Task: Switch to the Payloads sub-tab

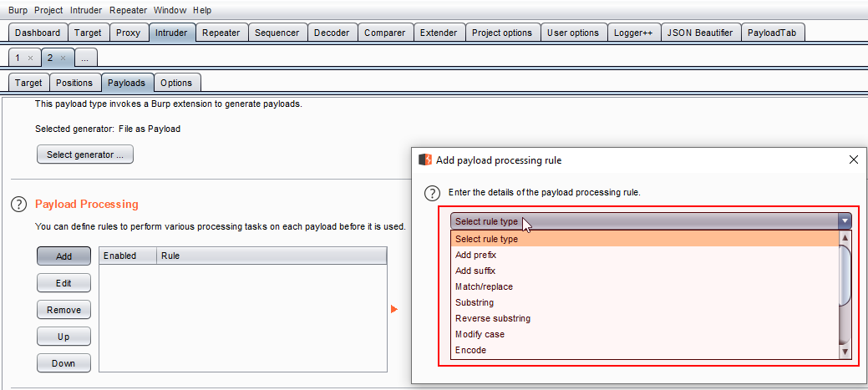Action: coord(127,83)
